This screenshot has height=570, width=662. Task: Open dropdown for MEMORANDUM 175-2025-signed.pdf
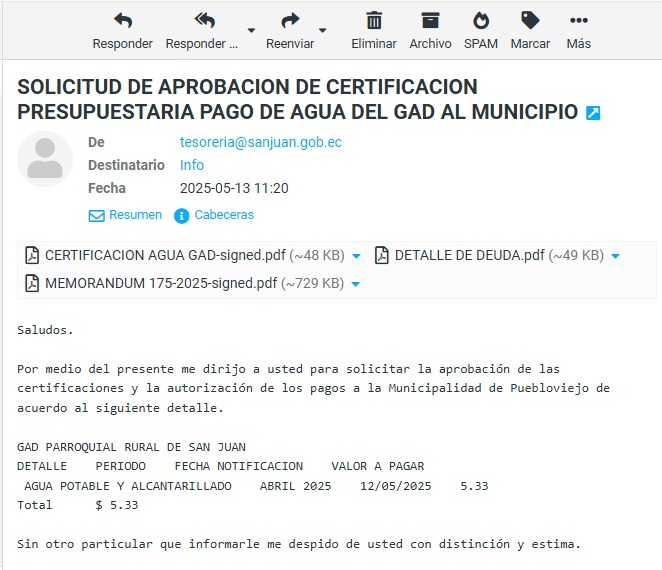tap(356, 284)
